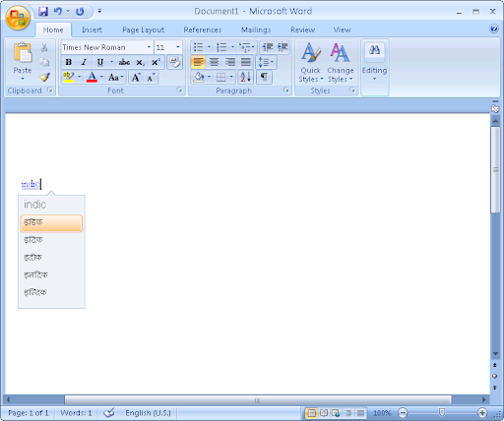Toggle superscript formatting
Image resolution: width=504 pixels, height=421 pixels.
(156, 62)
